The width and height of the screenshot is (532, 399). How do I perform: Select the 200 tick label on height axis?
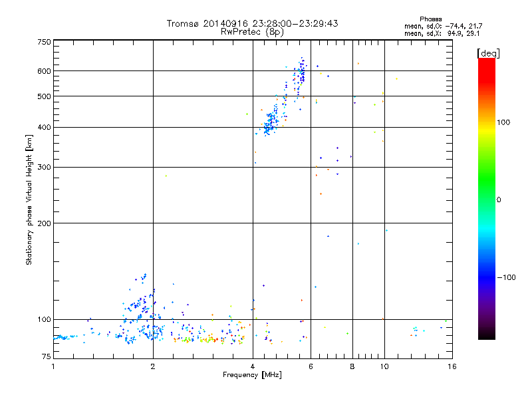(44, 223)
